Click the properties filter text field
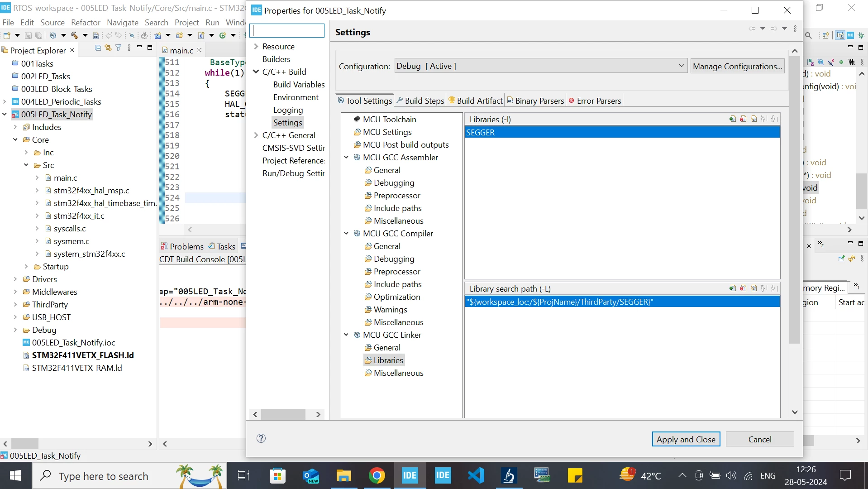 287,31
